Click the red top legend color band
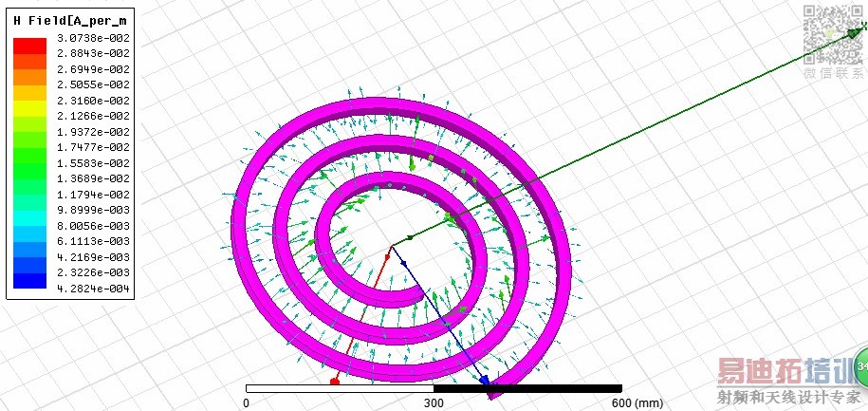The height and width of the screenshot is (411, 868). [30, 46]
